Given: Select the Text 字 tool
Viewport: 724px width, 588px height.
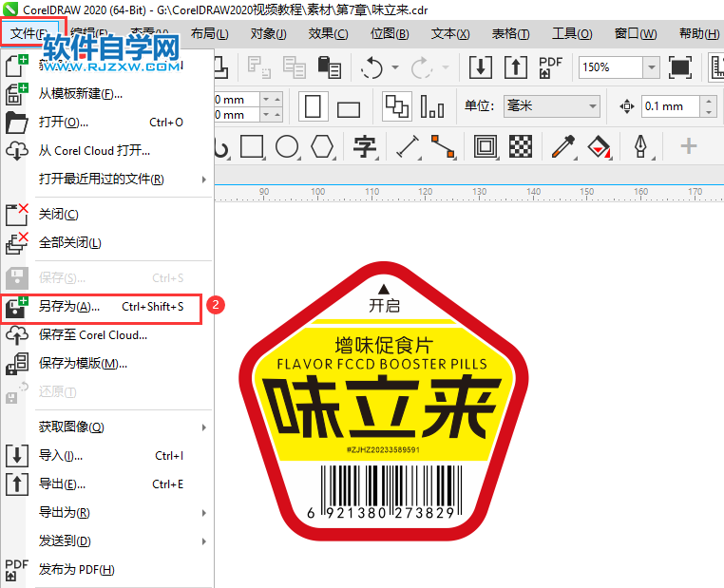Looking at the screenshot, I should pyautogui.click(x=365, y=147).
